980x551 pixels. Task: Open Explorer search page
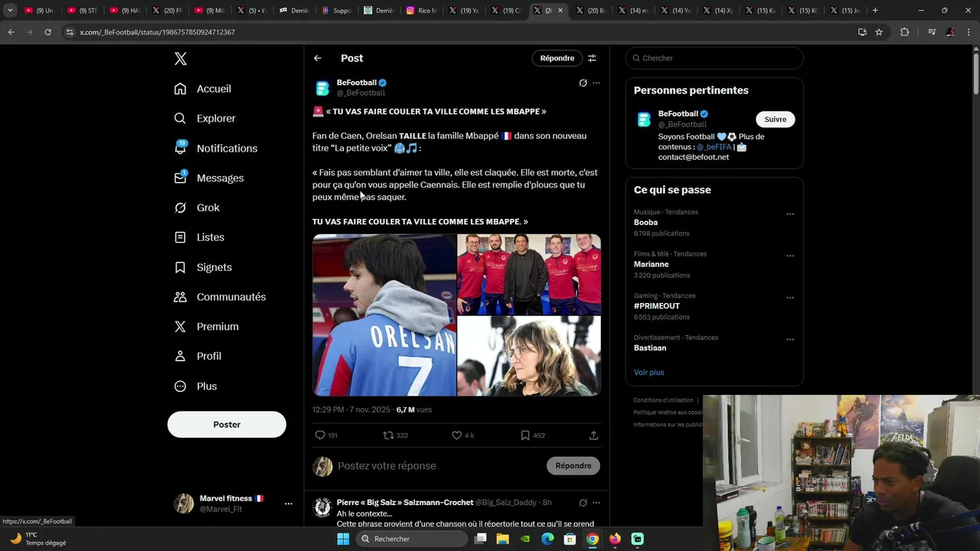pyautogui.click(x=204, y=119)
